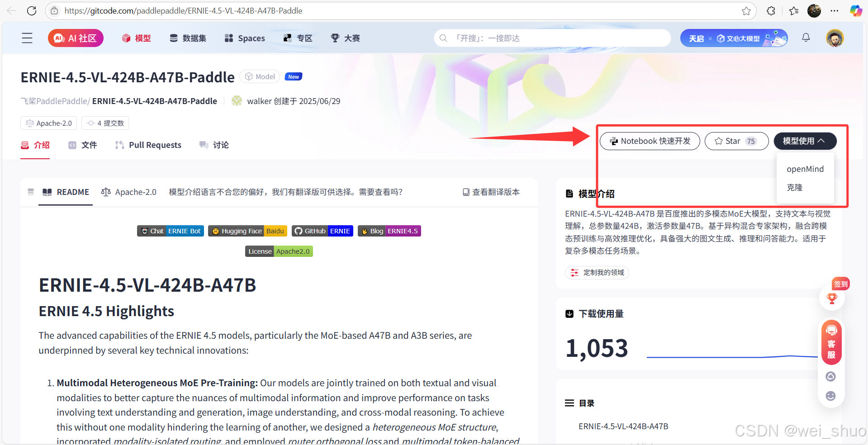868x445 pixels.
Task: Click the New badge
Action: coord(294,77)
